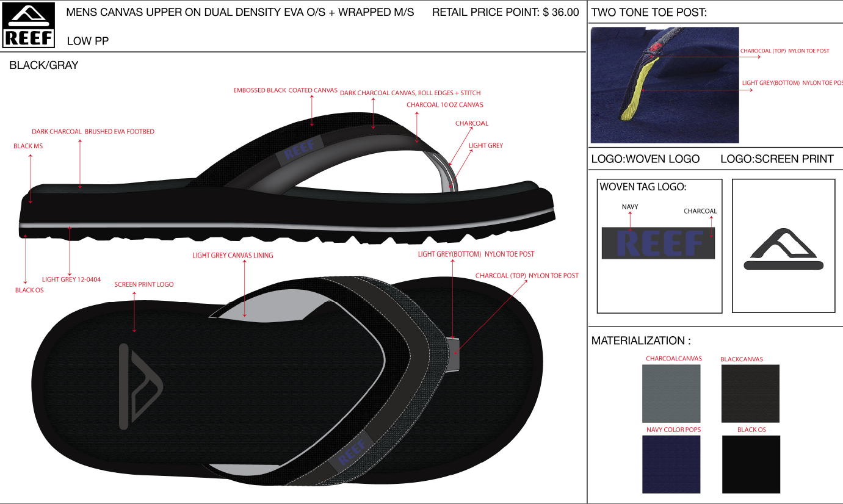The width and height of the screenshot is (843, 504).
Task: Pick the BLACKCANVAS material swatch
Action: pyautogui.click(x=750, y=394)
